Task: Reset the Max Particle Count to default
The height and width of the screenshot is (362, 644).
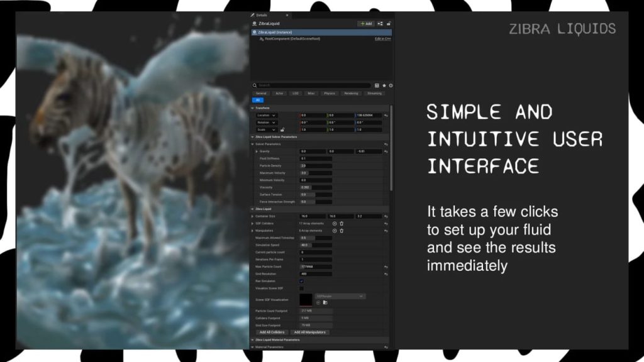Action: 386,266
